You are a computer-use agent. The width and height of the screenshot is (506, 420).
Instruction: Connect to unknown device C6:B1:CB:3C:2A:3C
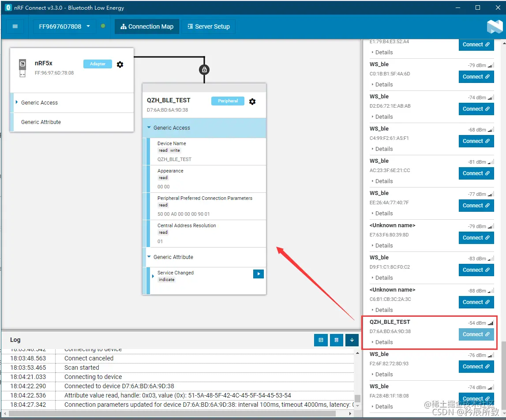click(476, 303)
